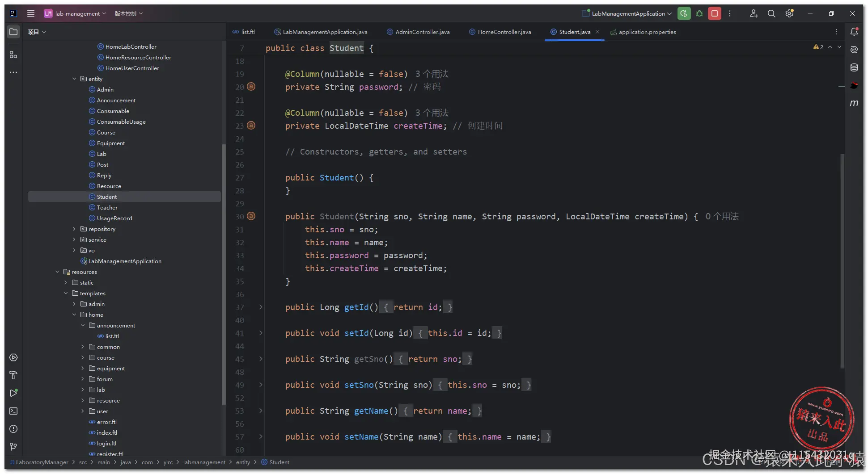The height and width of the screenshot is (474, 868).
Task: Open the 版本控制 dropdown
Action: click(x=129, y=13)
